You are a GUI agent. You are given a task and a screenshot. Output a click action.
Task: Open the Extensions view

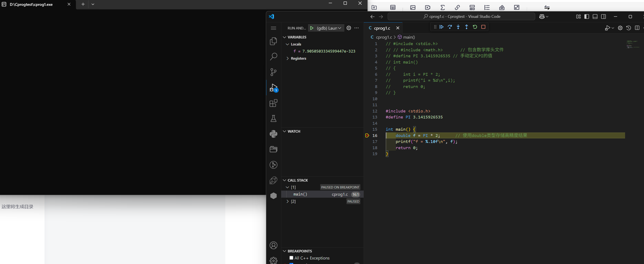point(274,103)
